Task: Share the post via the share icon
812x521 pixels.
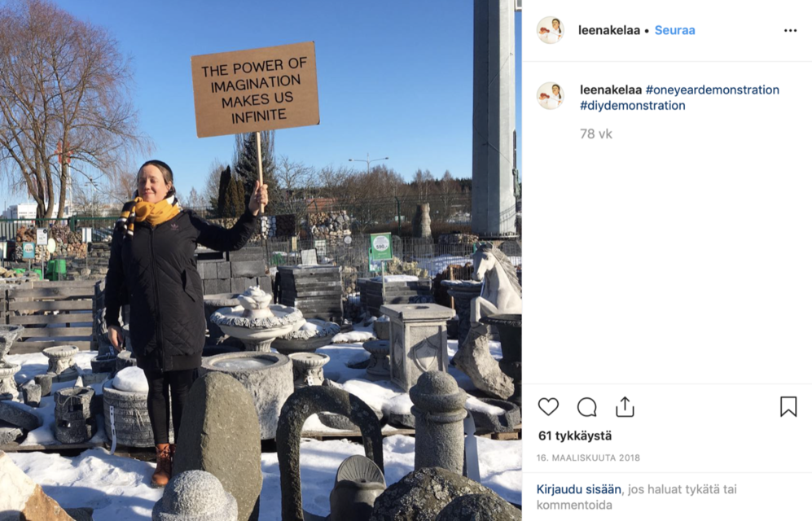Action: [625, 407]
